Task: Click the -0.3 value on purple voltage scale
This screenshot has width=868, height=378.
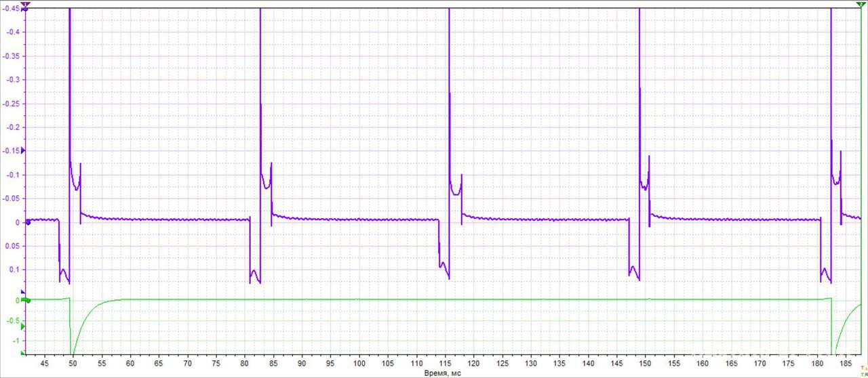Action: (x=12, y=80)
